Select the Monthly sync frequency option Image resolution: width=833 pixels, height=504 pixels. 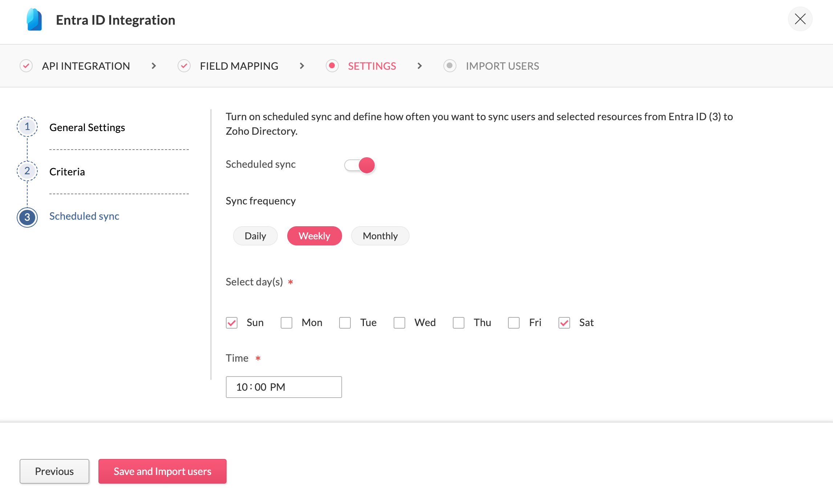tap(380, 236)
